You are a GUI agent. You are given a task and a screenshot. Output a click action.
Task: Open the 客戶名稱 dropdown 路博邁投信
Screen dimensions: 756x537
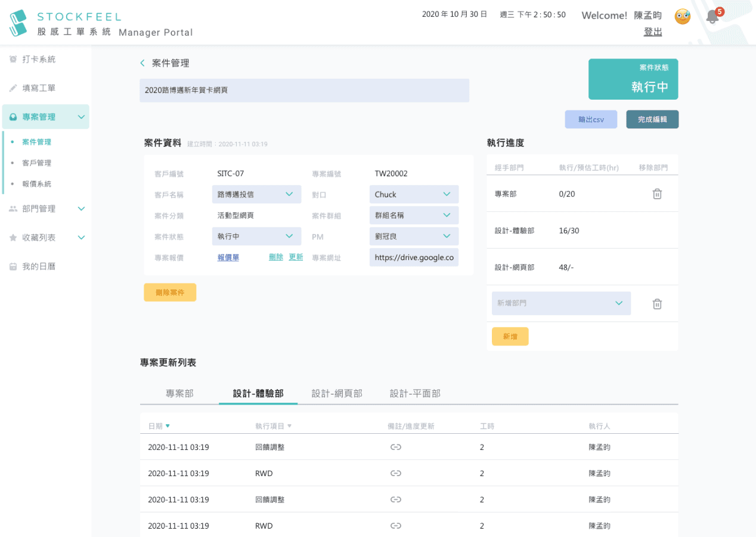(x=255, y=195)
